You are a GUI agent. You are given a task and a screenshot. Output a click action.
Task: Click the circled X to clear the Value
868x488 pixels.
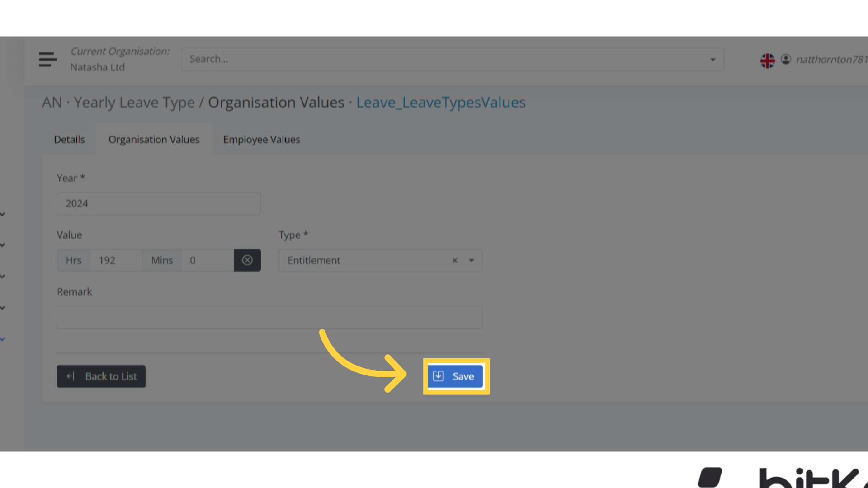(x=247, y=260)
